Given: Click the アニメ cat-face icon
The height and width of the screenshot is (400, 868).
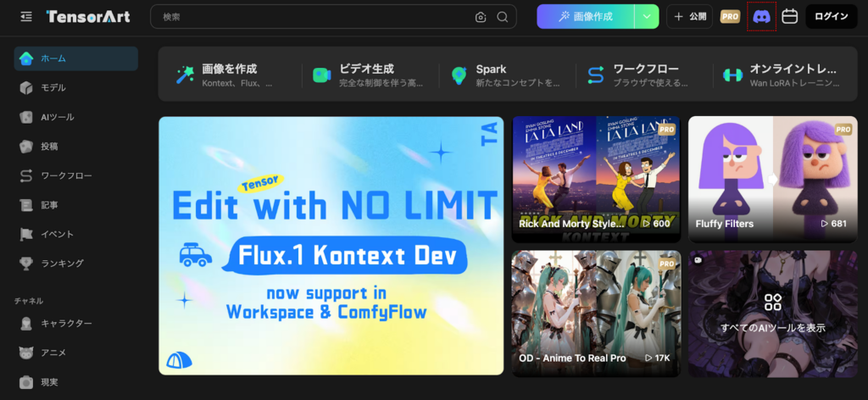Looking at the screenshot, I should [26, 353].
